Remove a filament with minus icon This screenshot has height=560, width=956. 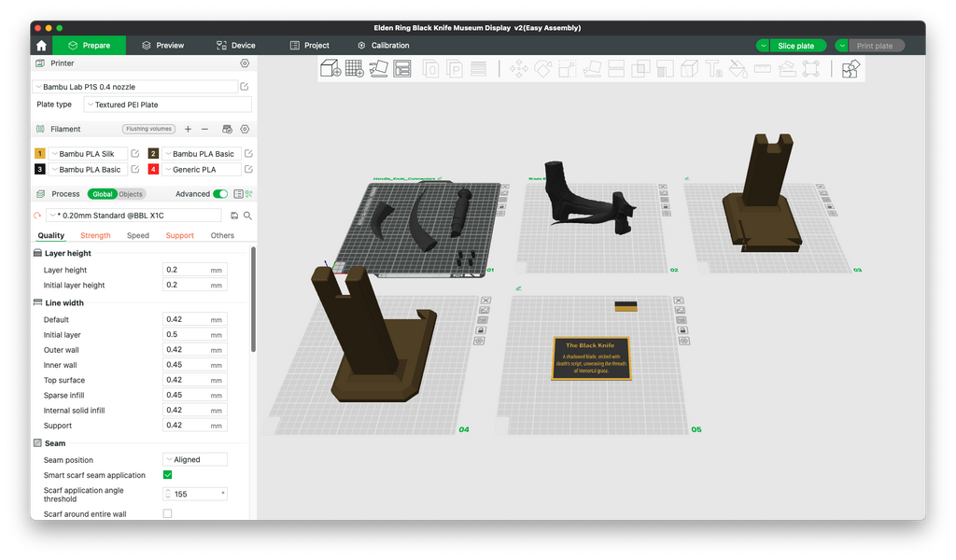[204, 129]
